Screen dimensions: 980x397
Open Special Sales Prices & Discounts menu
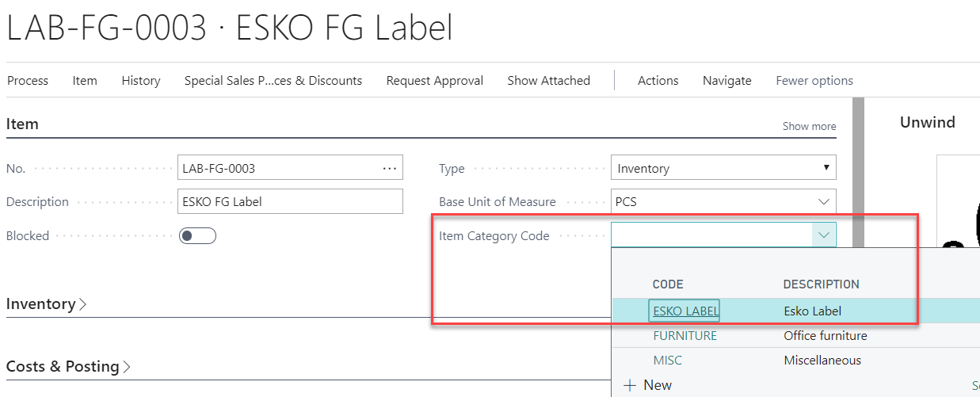273,81
